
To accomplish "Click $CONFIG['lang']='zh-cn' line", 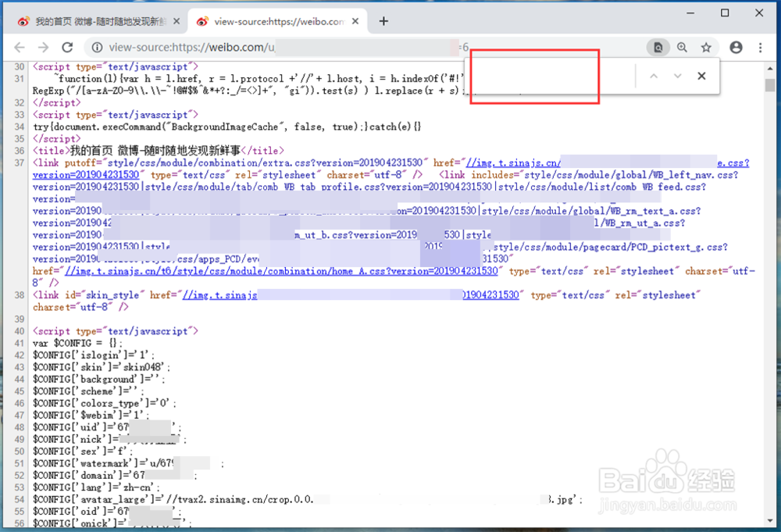I will pyautogui.click(x=96, y=487).
